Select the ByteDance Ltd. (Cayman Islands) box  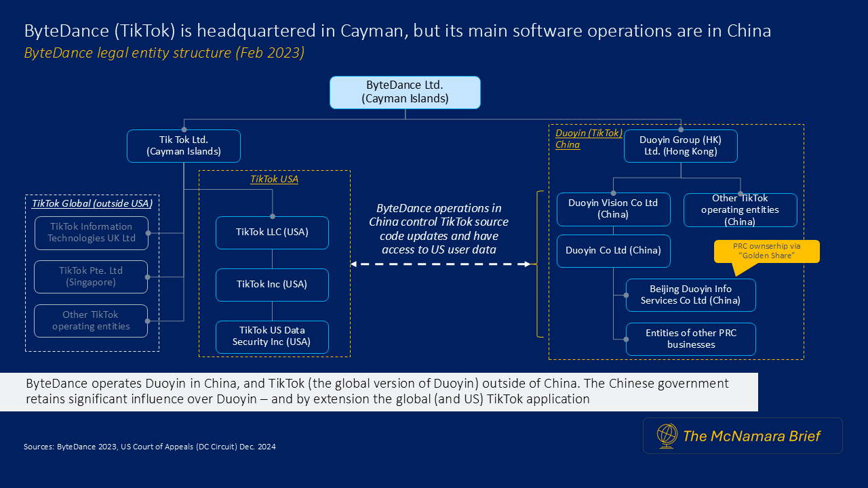(x=405, y=92)
